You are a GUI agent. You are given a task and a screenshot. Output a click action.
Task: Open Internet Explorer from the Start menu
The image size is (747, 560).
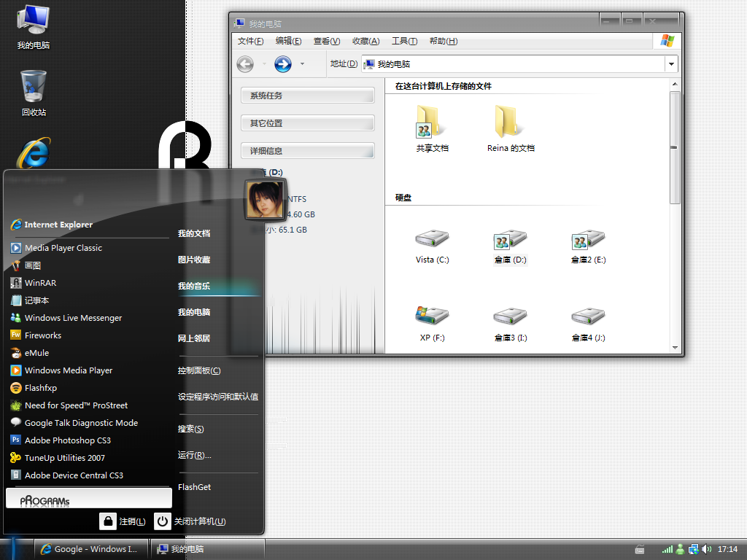point(52,225)
